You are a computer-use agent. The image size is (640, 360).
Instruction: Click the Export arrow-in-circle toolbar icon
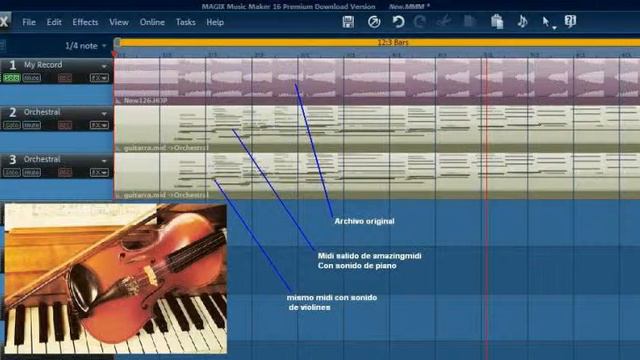[374, 22]
